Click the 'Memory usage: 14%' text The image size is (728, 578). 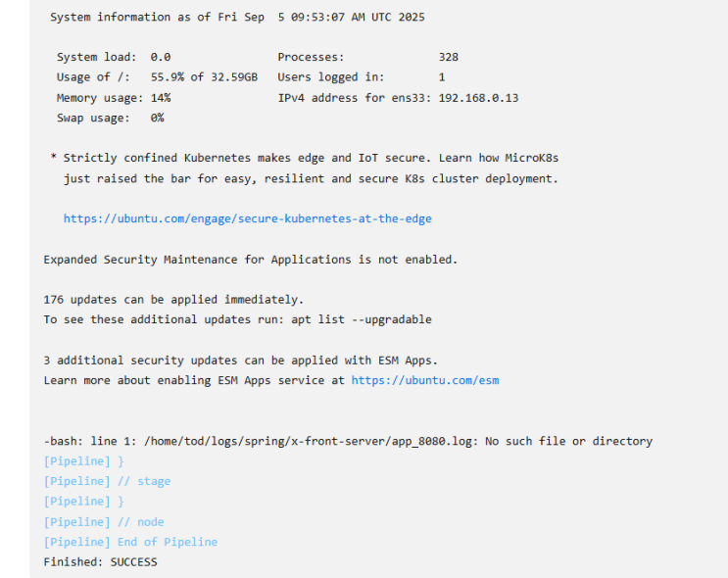pyautogui.click(x=114, y=98)
